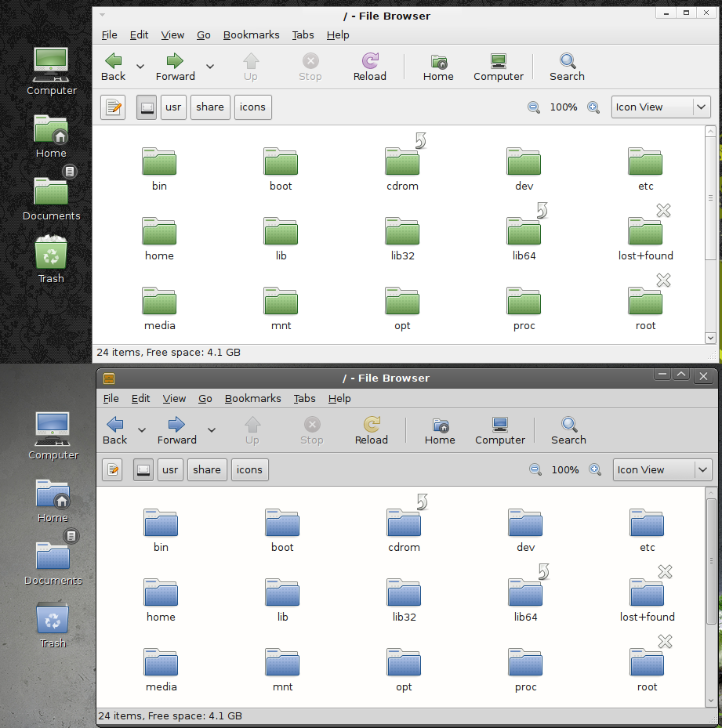Zoom out in top File Browser
The width and height of the screenshot is (722, 728).
(534, 107)
